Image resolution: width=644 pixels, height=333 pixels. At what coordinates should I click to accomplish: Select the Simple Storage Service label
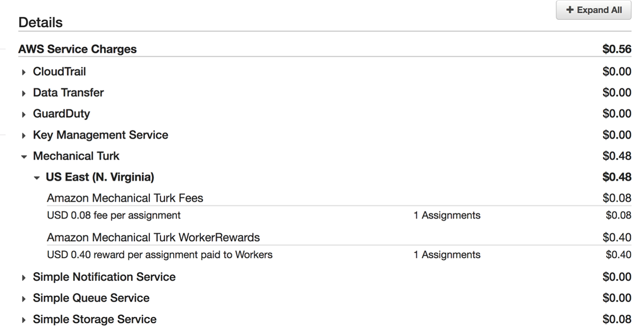point(95,319)
